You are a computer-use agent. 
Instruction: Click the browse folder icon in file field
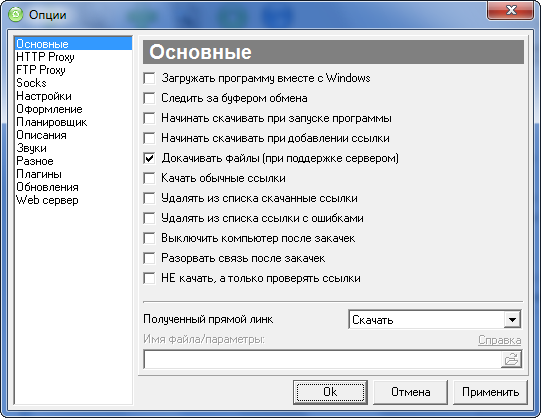[x=511, y=359]
